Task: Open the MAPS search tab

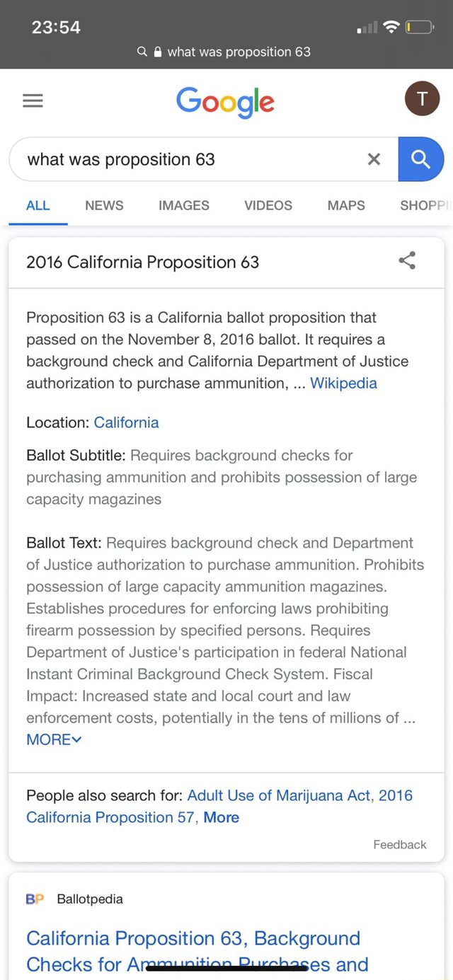Action: tap(345, 205)
